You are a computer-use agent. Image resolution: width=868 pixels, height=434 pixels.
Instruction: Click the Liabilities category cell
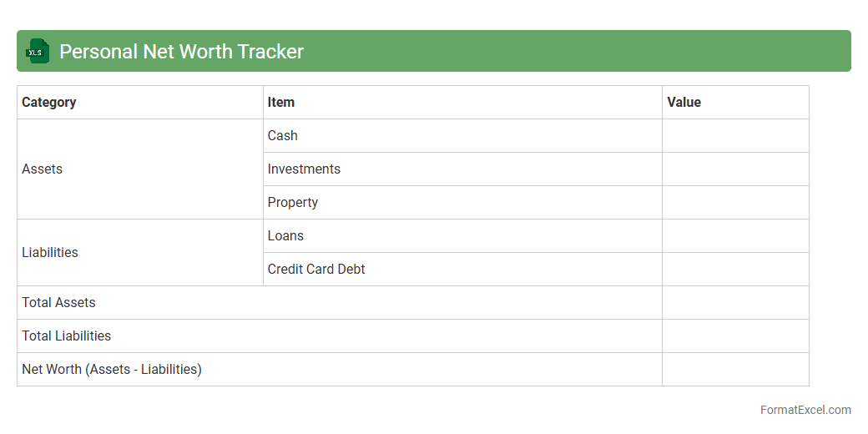pos(50,252)
